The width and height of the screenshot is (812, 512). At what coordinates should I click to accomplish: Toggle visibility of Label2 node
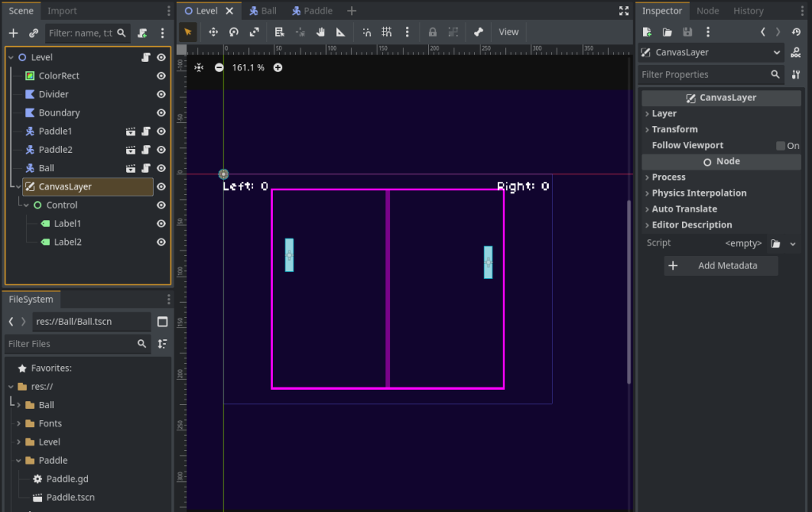point(161,243)
